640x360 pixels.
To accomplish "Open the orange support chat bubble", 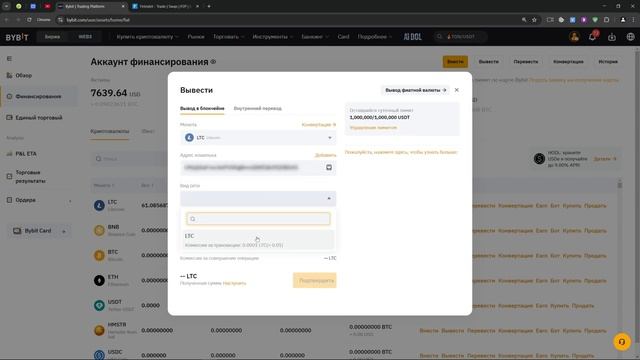I will click(x=622, y=342).
